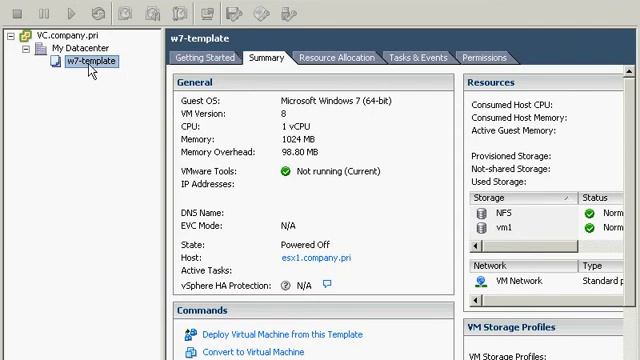Open the Permissions tab
Viewport: 640px width, 360px height.
pos(484,58)
